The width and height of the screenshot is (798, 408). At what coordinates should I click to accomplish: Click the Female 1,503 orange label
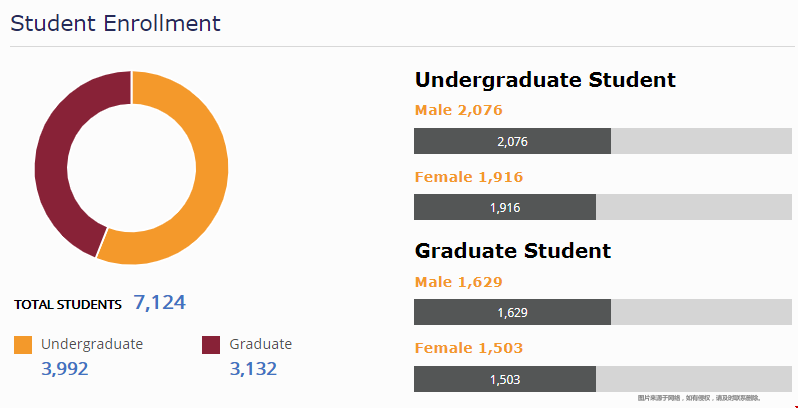point(469,348)
